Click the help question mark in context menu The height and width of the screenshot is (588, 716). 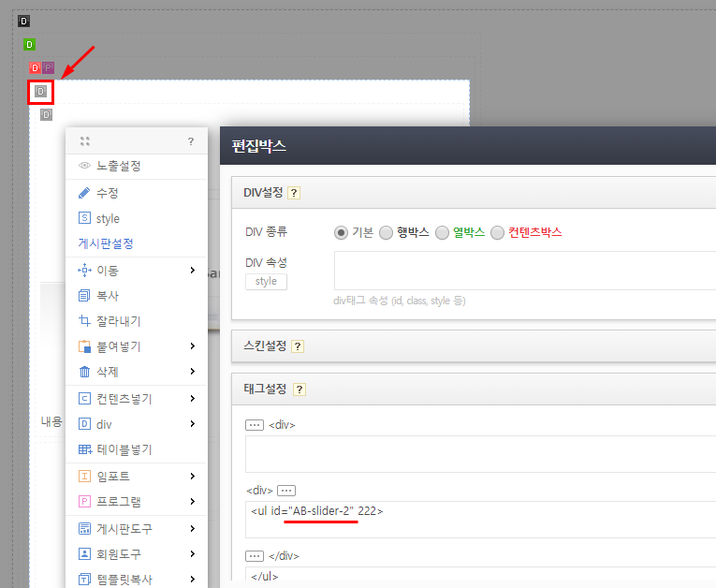point(191,141)
